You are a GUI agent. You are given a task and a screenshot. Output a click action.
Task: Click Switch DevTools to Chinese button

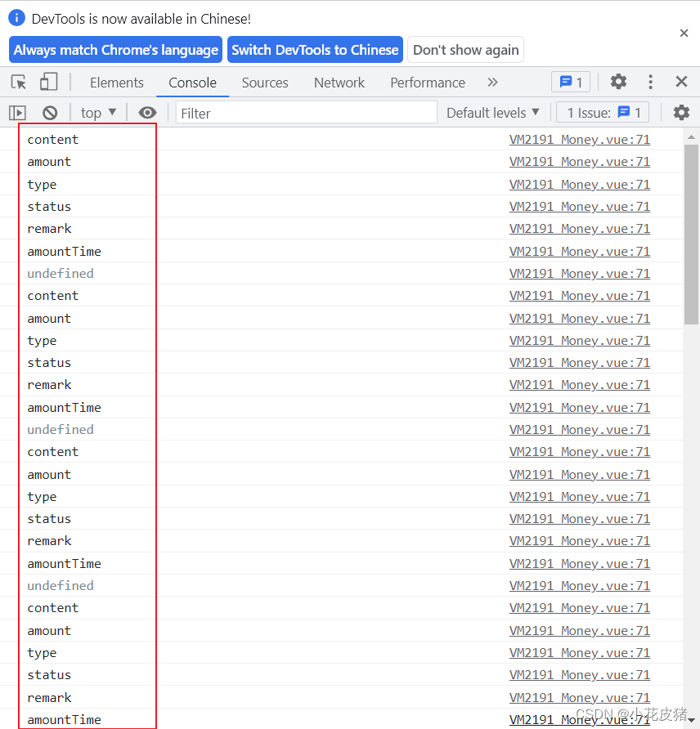[315, 50]
